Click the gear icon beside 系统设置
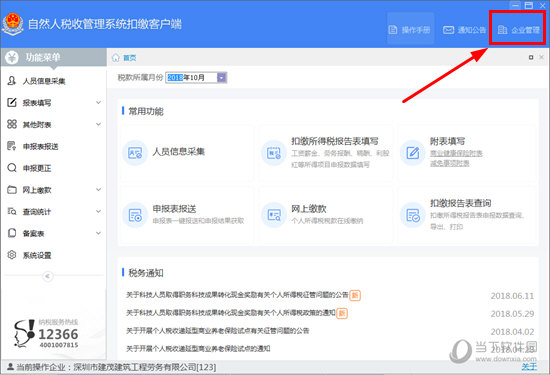 12,255
